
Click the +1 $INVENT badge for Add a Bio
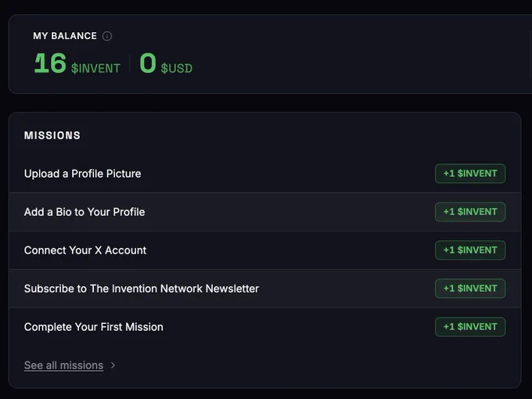click(470, 212)
